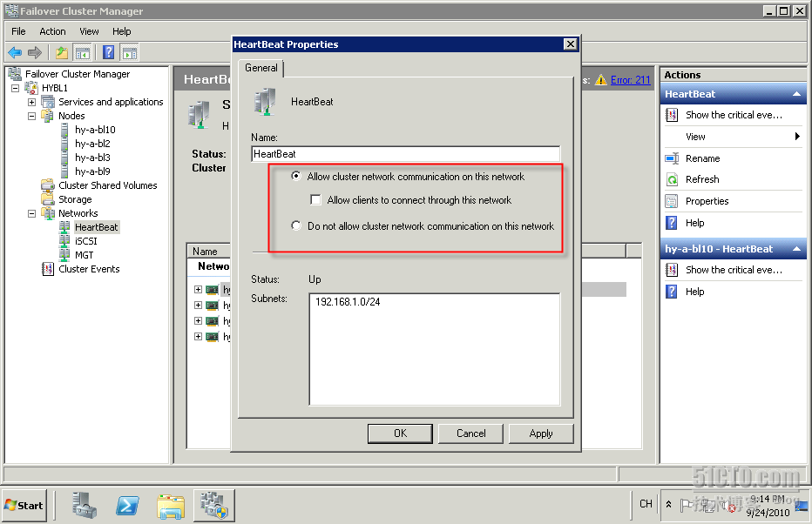Click the Name column header
The height and width of the screenshot is (524, 812).
click(x=208, y=251)
